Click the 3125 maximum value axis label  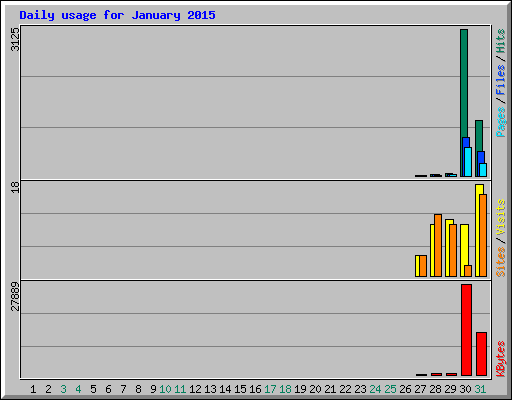[15, 39]
